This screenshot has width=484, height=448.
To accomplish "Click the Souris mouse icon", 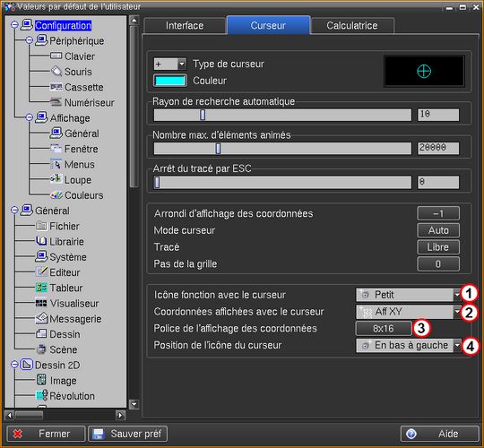I will (x=56, y=72).
